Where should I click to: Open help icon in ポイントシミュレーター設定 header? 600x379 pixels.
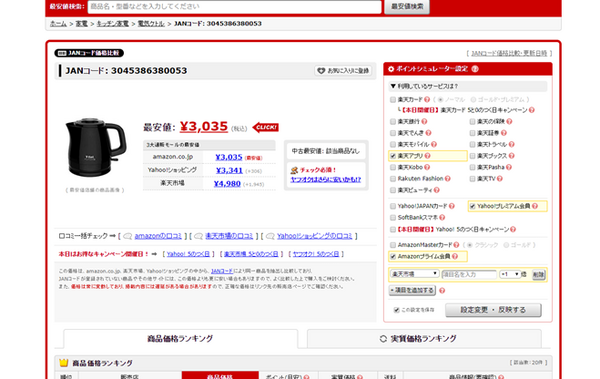click(475, 69)
